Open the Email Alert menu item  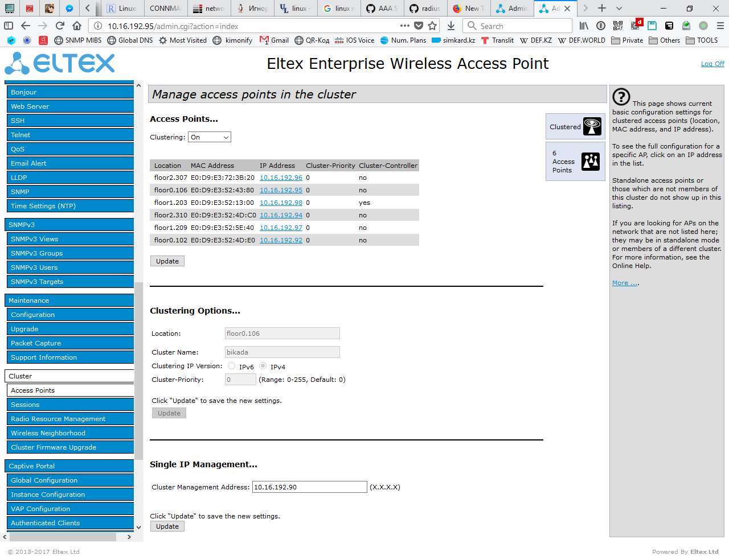click(70, 163)
